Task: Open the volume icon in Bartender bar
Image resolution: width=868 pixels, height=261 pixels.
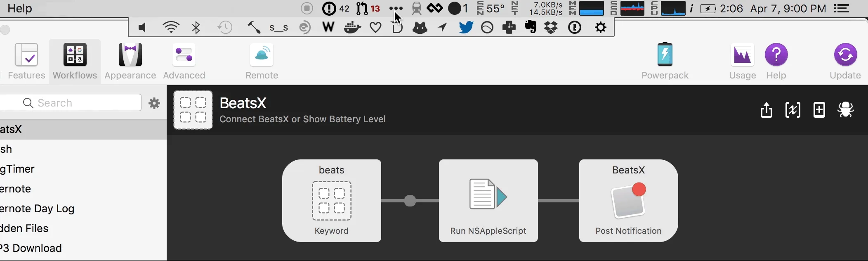Action: pos(142,28)
